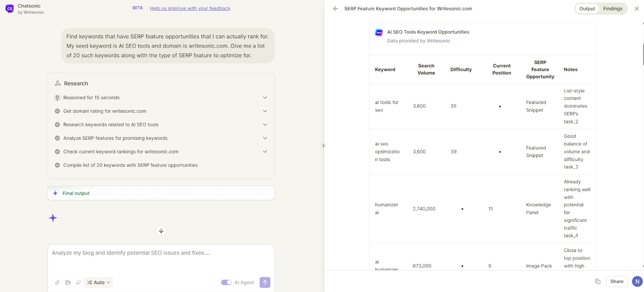Click the Research section icon
Image resolution: width=644 pixels, height=292 pixels.
[58, 83]
